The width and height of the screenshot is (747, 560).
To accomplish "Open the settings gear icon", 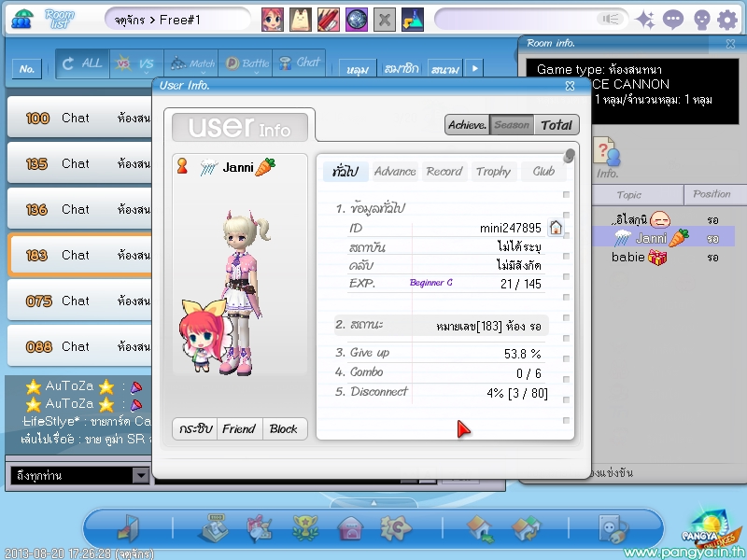I will pos(727,20).
